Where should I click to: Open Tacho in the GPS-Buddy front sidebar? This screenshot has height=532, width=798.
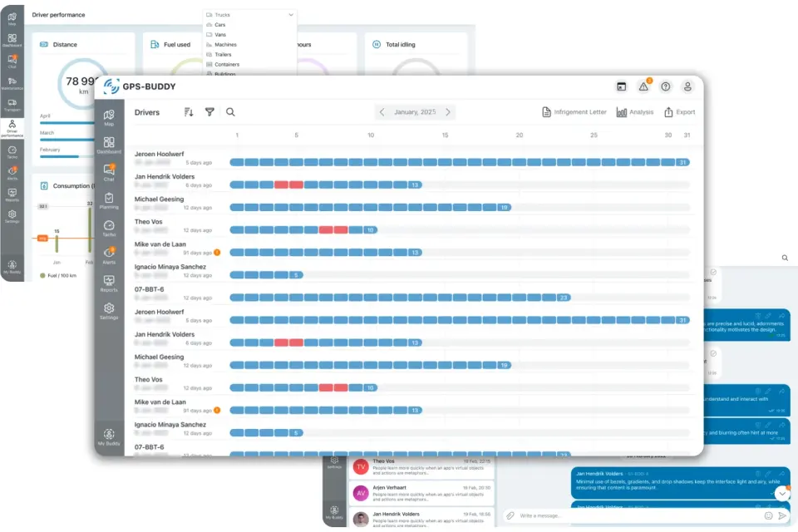109,228
